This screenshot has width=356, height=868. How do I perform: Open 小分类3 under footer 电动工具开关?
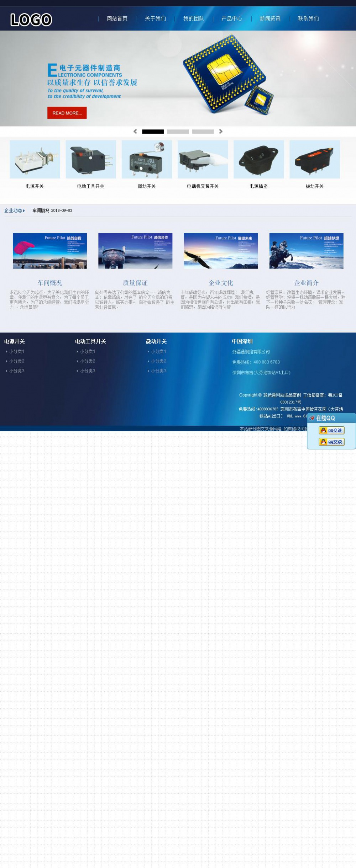(88, 371)
